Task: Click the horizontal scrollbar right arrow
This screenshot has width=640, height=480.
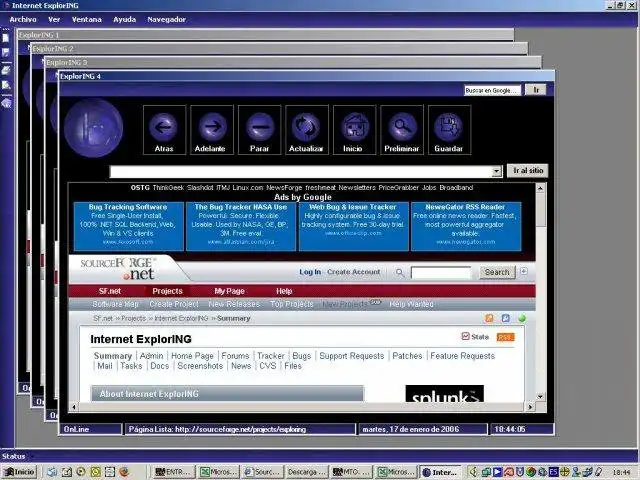Action: point(530,407)
